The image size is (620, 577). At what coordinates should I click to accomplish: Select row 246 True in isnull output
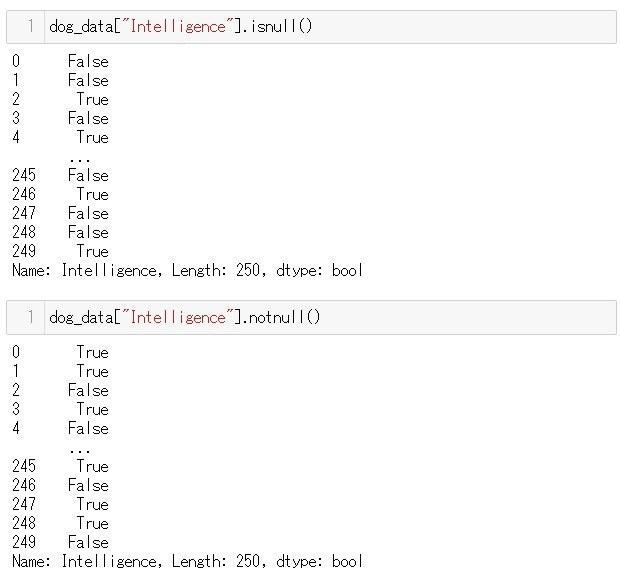60,194
